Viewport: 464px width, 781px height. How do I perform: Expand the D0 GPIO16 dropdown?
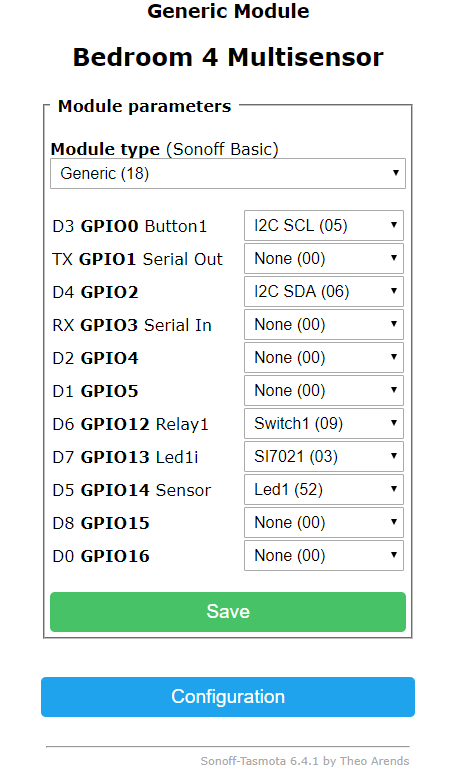pos(324,555)
